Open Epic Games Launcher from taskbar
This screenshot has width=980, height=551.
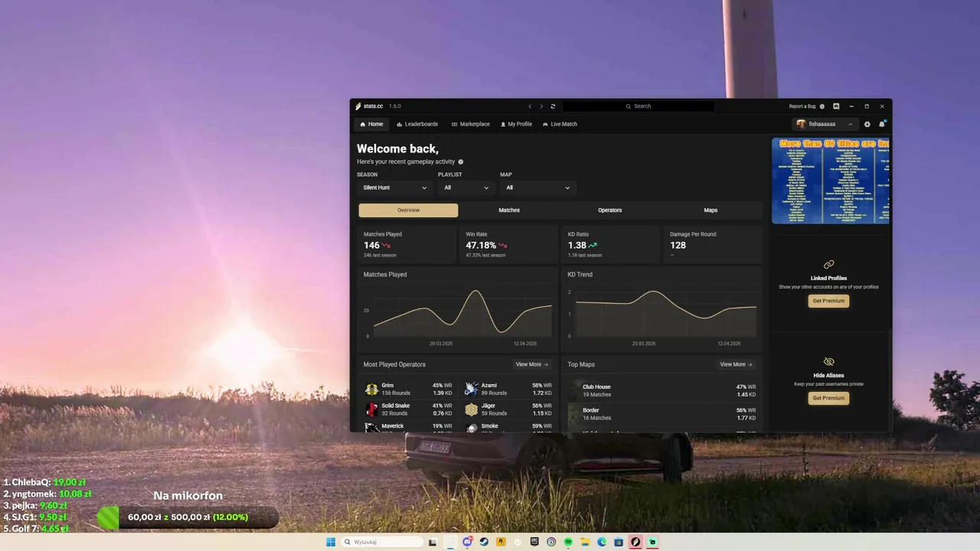point(534,542)
